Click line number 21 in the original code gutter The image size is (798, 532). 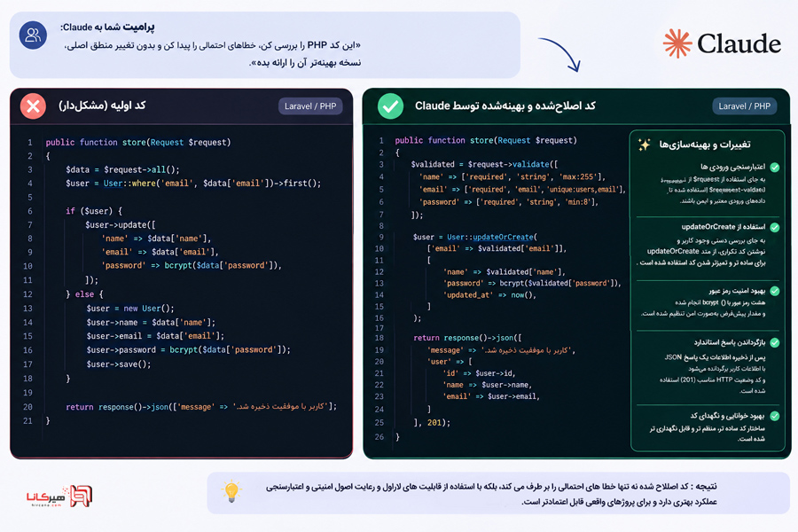click(x=27, y=421)
